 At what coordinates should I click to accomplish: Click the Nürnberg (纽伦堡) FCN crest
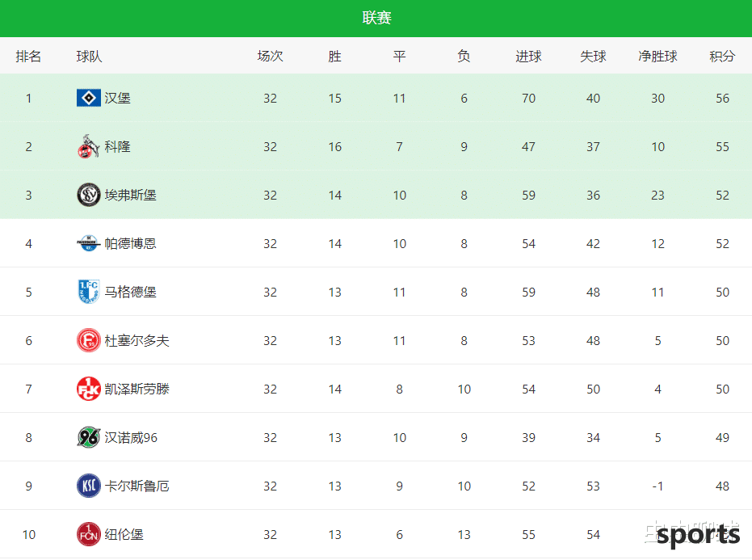click(x=89, y=534)
